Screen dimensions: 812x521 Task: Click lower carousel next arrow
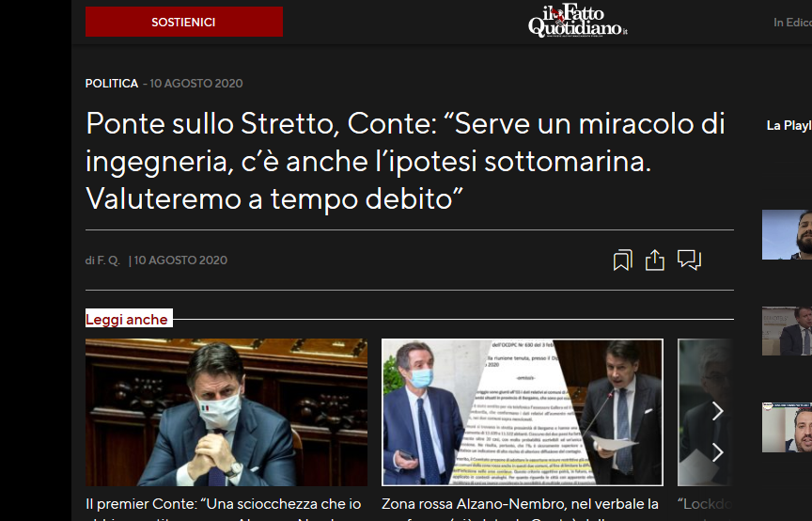(717, 452)
